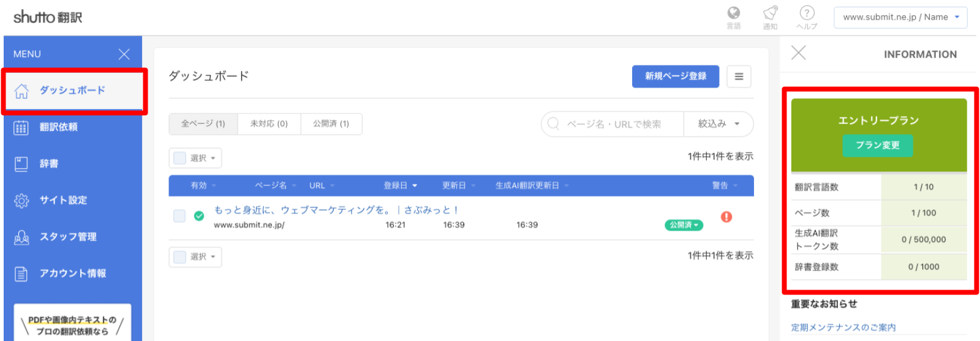The width and height of the screenshot is (980, 341).
Task: Click the サイト設定 gear icon
Action: 21,200
